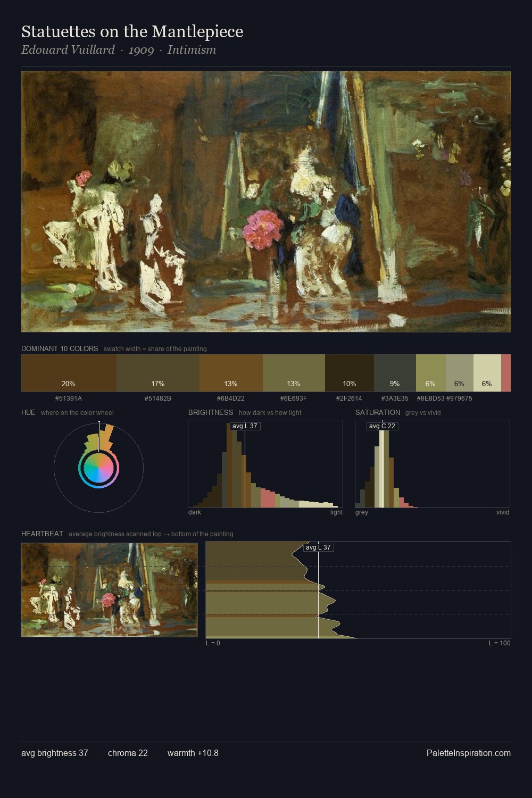
Task: Click hex code #6E693F
Action: pyautogui.click(x=294, y=398)
